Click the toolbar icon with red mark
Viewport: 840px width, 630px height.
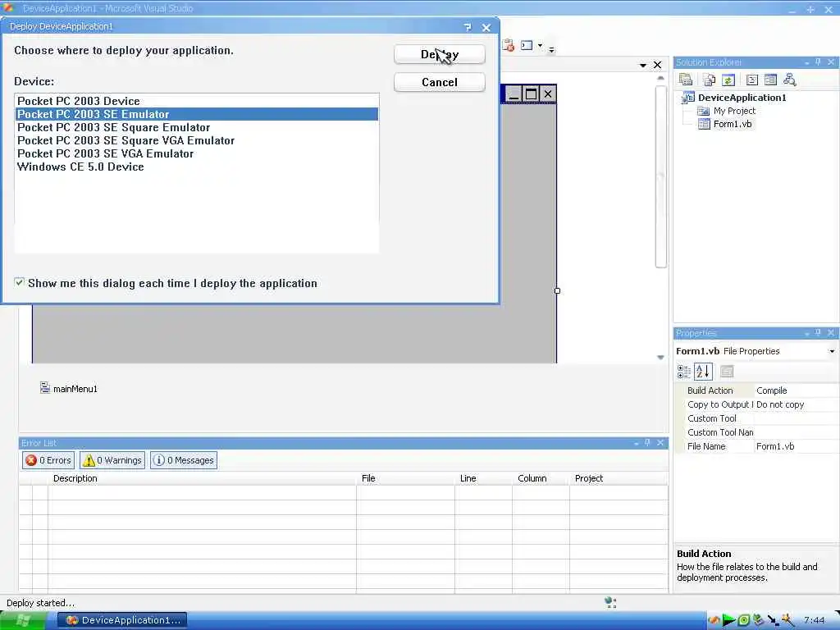tap(509, 46)
